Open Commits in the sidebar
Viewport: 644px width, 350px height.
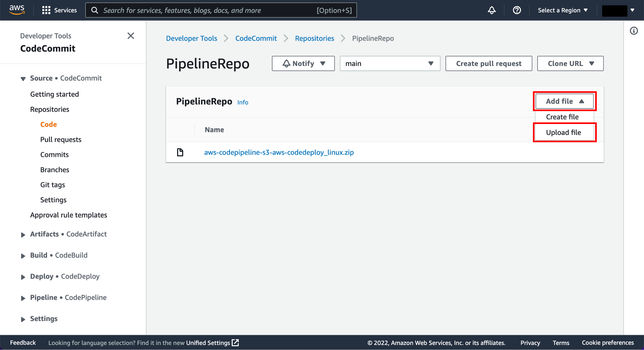[x=54, y=155]
